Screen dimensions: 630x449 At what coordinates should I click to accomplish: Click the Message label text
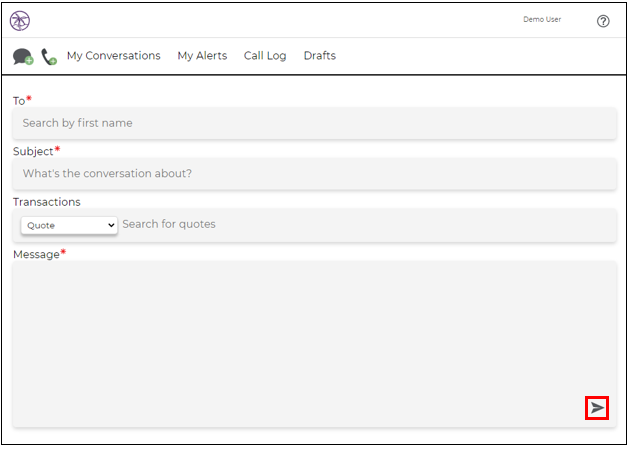[x=36, y=255]
